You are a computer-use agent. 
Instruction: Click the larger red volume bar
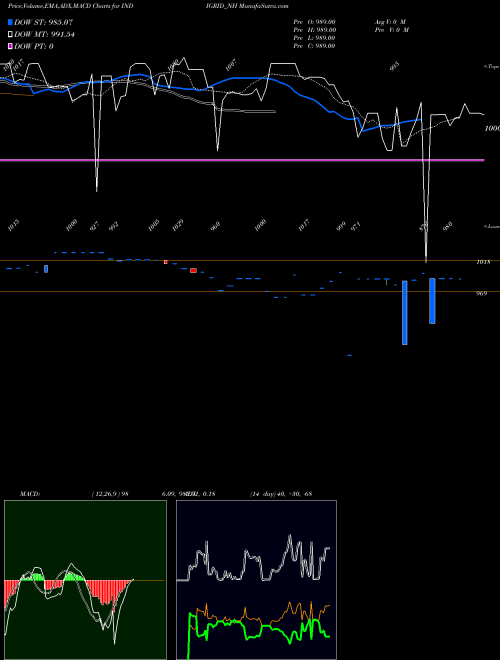(x=193, y=270)
